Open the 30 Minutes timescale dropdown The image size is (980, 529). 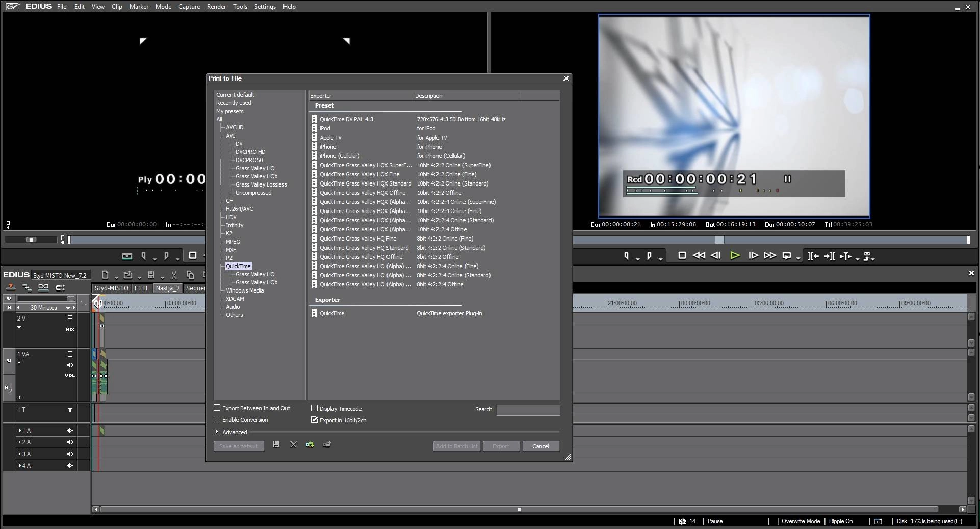pyautogui.click(x=68, y=308)
